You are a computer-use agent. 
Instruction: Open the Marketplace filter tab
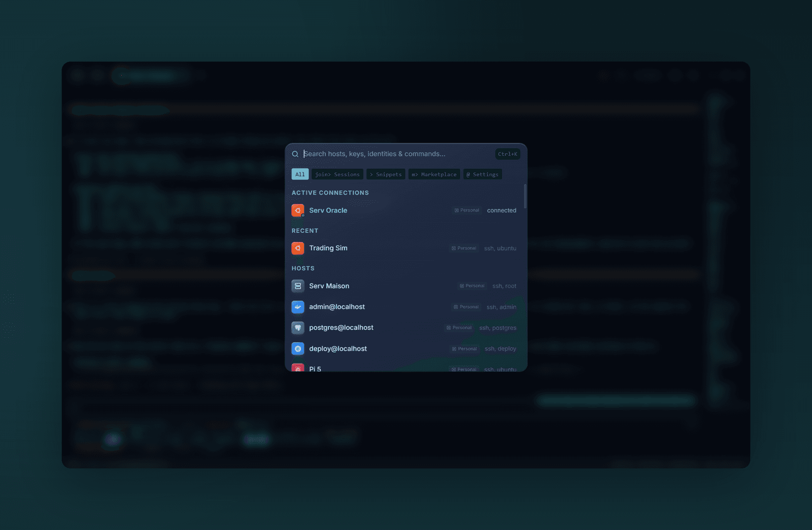pos(434,174)
